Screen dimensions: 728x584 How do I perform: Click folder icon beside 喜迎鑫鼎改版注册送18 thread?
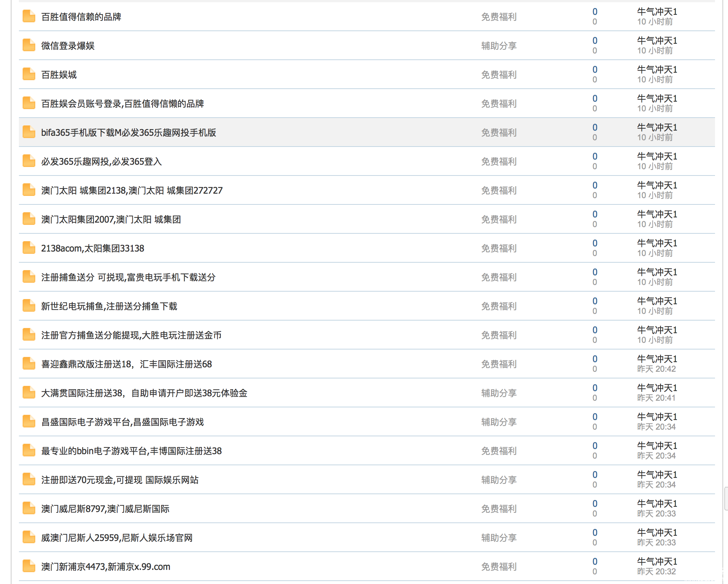(29, 364)
